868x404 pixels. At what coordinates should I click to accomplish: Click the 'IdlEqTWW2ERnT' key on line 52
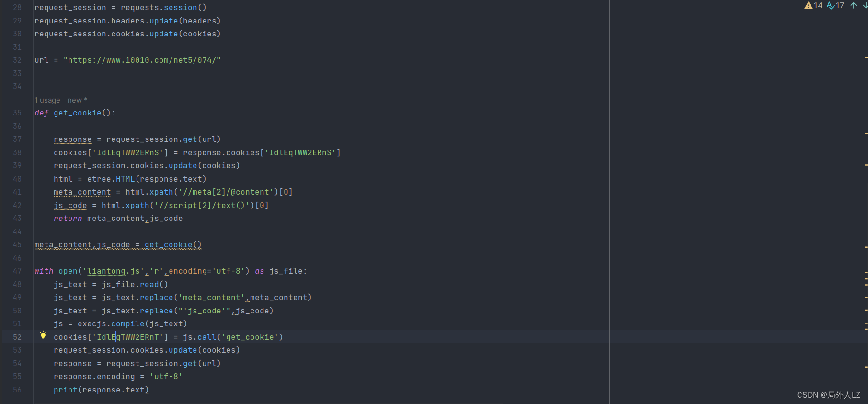pyautogui.click(x=127, y=337)
